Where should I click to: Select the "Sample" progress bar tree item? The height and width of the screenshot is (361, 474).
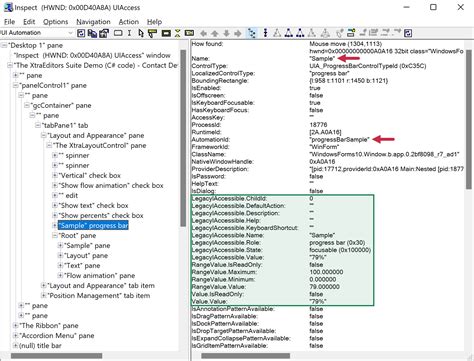tap(93, 226)
